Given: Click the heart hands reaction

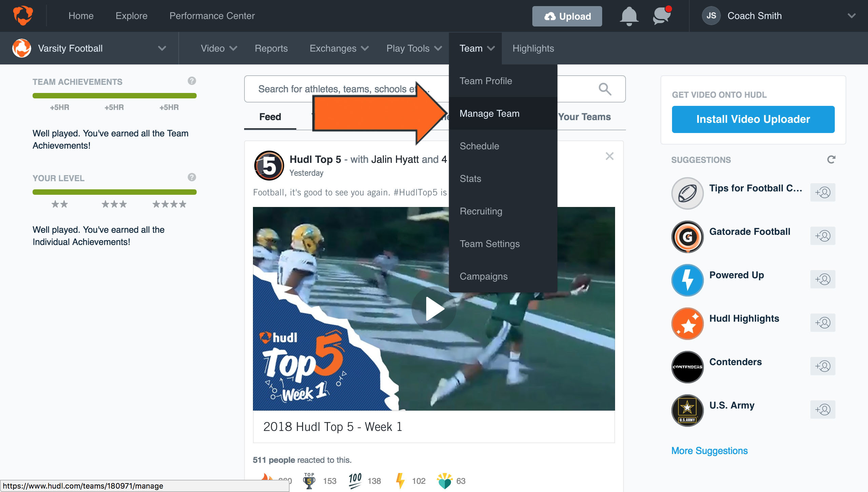Looking at the screenshot, I should [445, 481].
